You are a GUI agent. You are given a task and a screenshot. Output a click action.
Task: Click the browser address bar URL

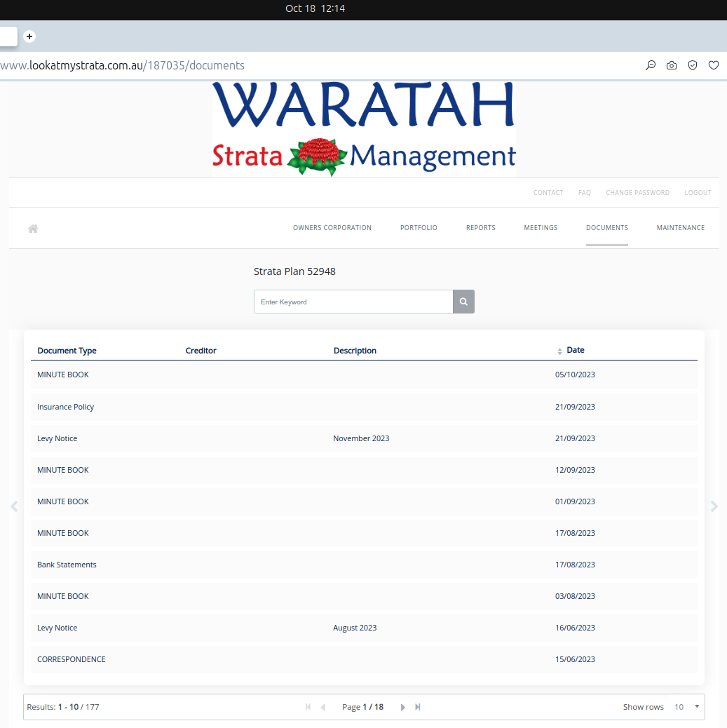pyautogui.click(x=123, y=65)
